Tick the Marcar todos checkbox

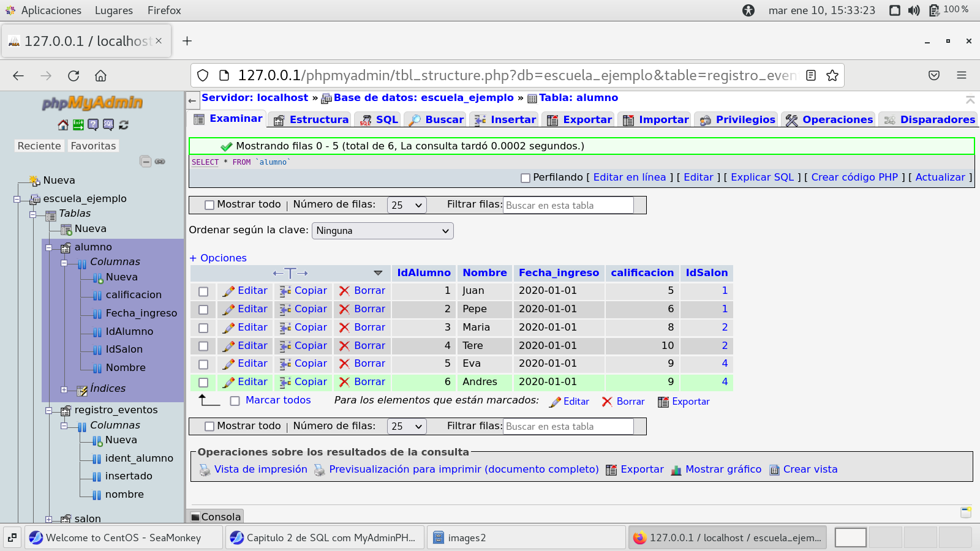(x=235, y=401)
